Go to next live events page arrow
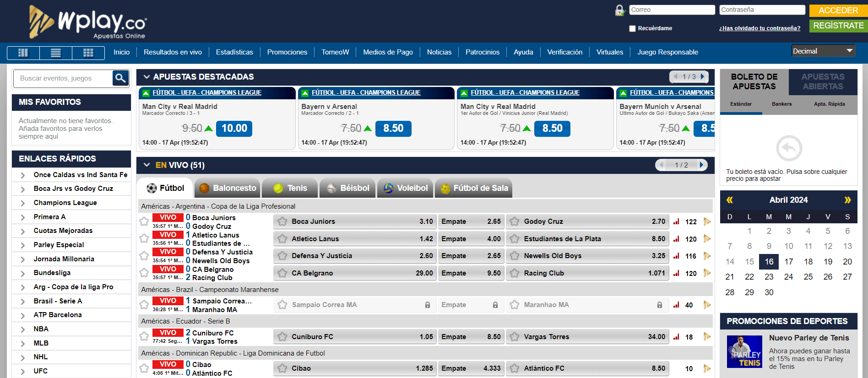The image size is (868, 378). click(702, 165)
